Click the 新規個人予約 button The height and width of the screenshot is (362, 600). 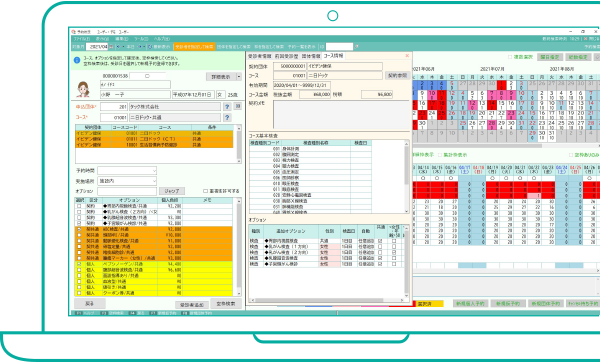coord(470,303)
